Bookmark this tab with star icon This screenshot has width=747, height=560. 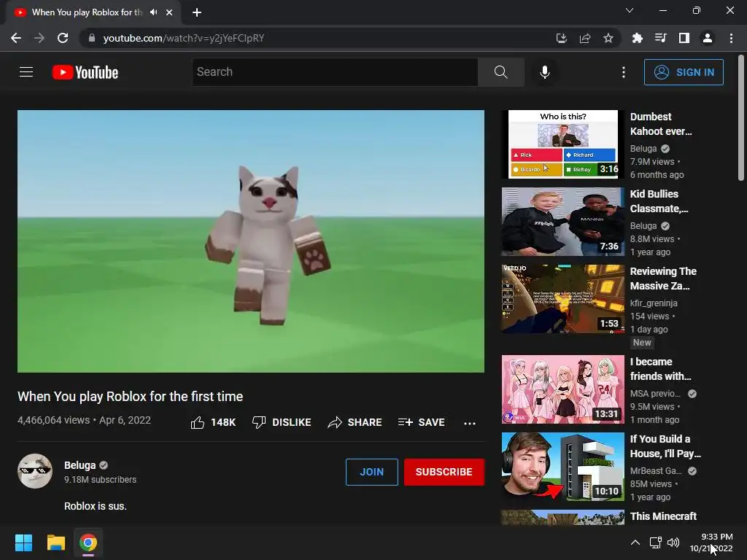608,38
